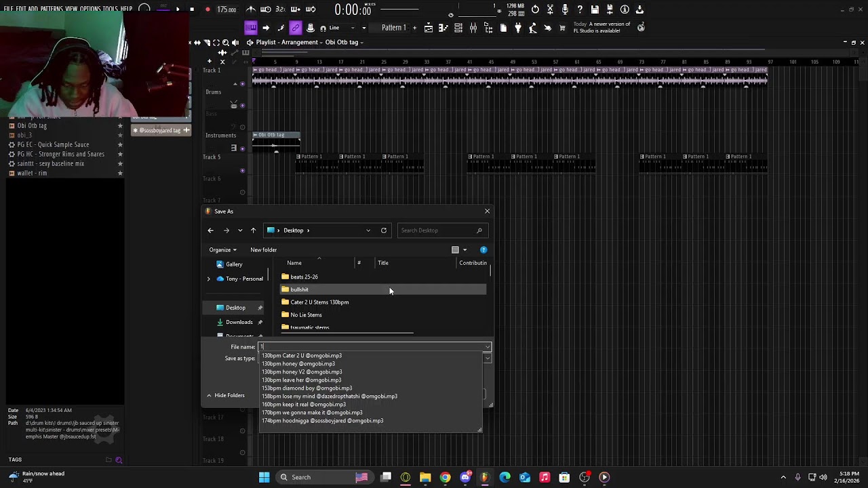Toggle the purple link/multilink controllers icon
The width and height of the screenshot is (868, 488).
[x=295, y=28]
